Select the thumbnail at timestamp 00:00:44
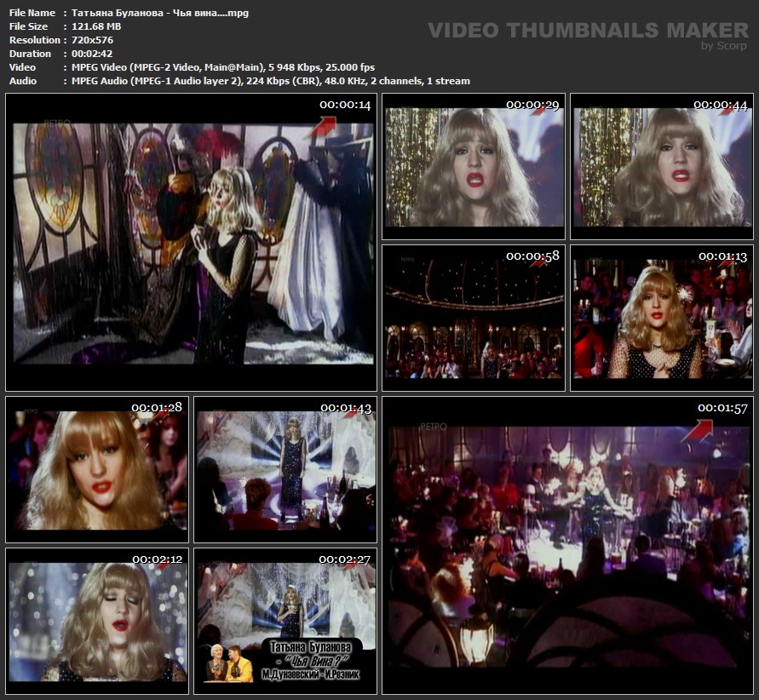This screenshot has width=759, height=700. 662,166
